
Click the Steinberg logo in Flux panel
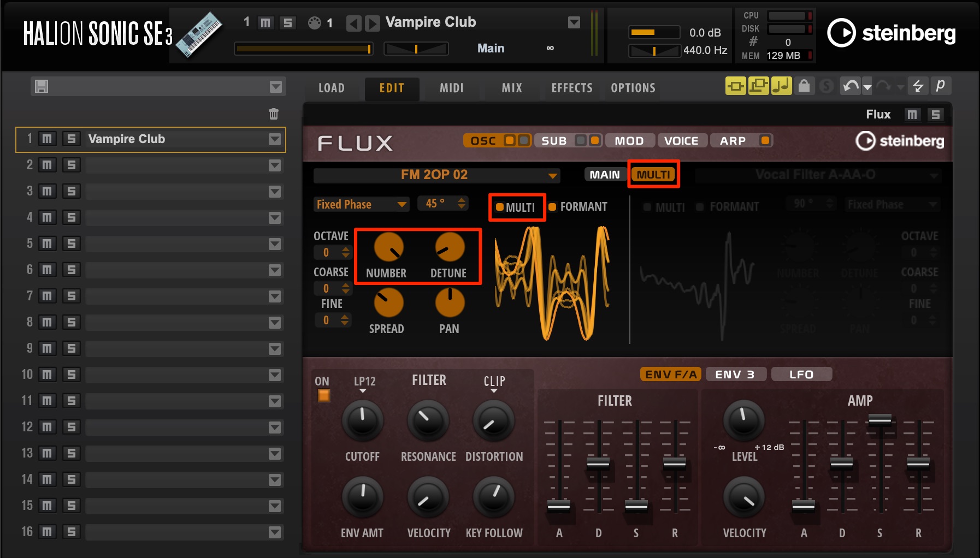point(900,141)
